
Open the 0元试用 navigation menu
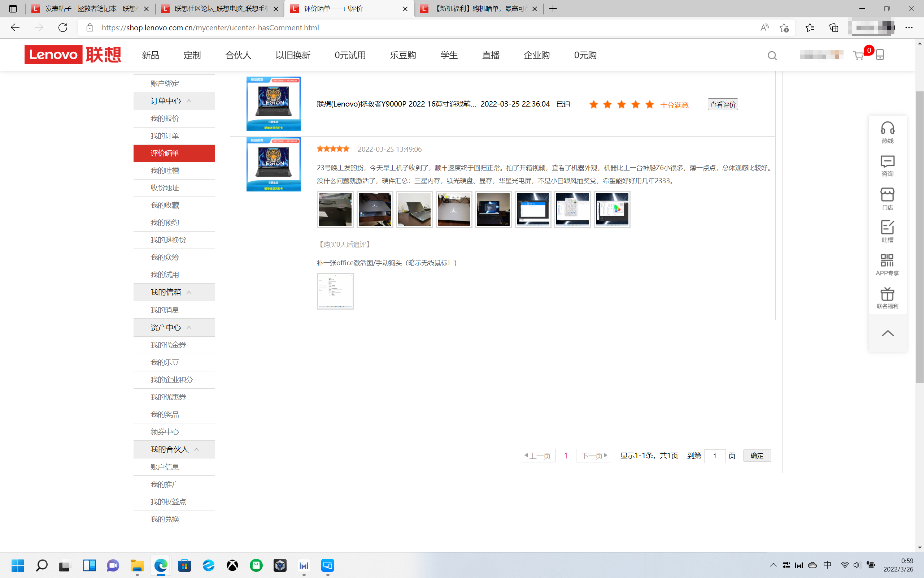pyautogui.click(x=350, y=55)
